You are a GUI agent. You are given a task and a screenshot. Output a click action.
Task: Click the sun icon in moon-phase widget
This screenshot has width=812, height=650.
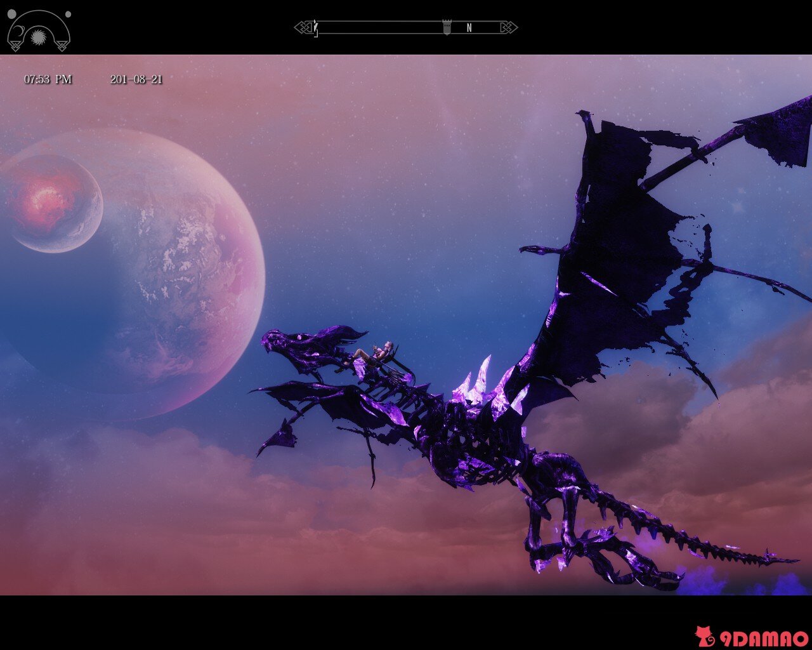pyautogui.click(x=39, y=36)
